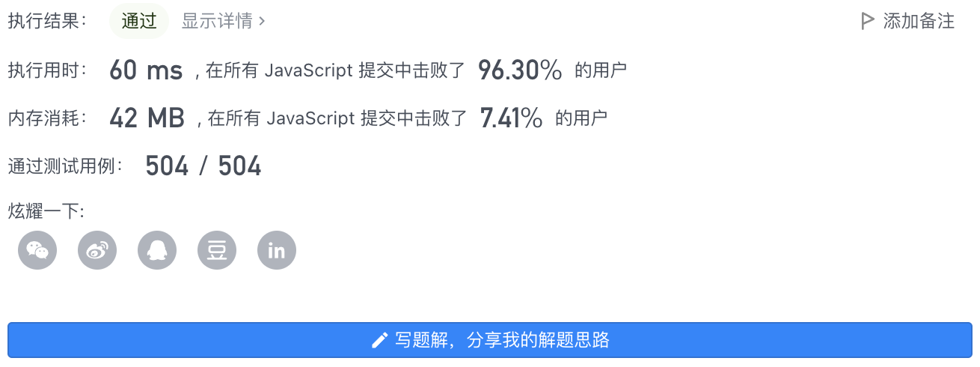
Task: Click the 执行结果 label
Action: click(x=48, y=21)
